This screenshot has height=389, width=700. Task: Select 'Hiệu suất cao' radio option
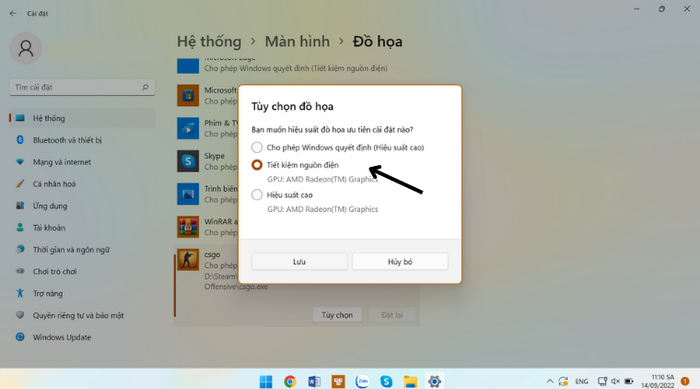[x=257, y=195]
